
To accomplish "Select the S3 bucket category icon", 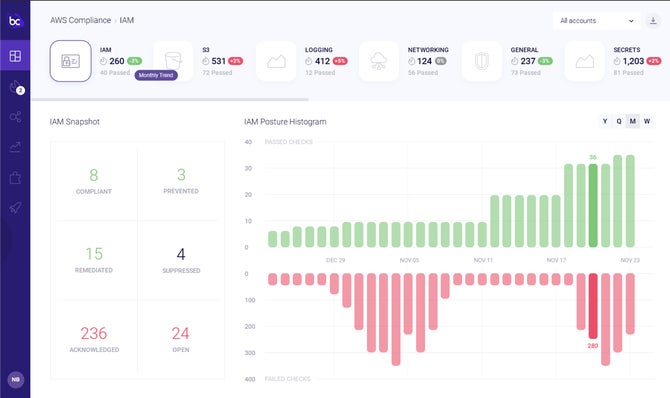I will 173,61.
